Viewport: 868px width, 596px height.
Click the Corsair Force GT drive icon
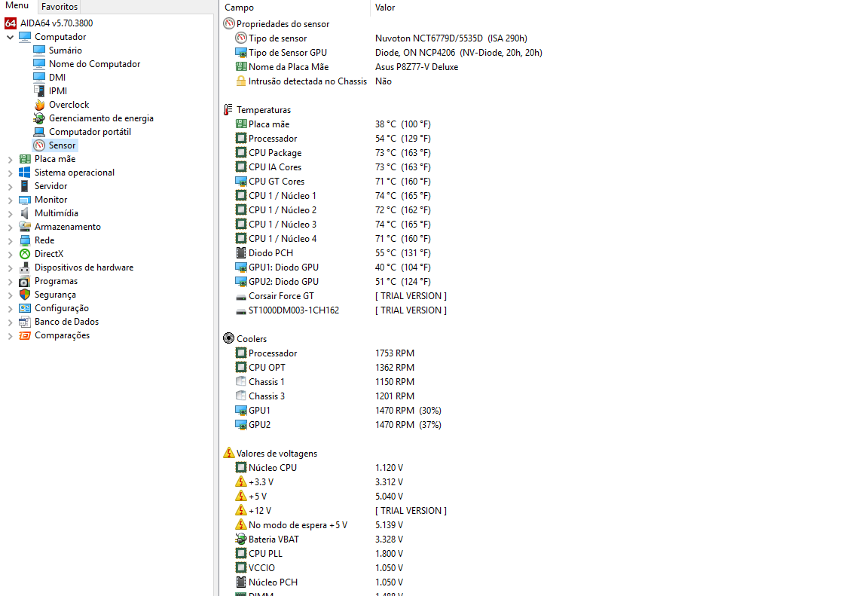point(241,297)
